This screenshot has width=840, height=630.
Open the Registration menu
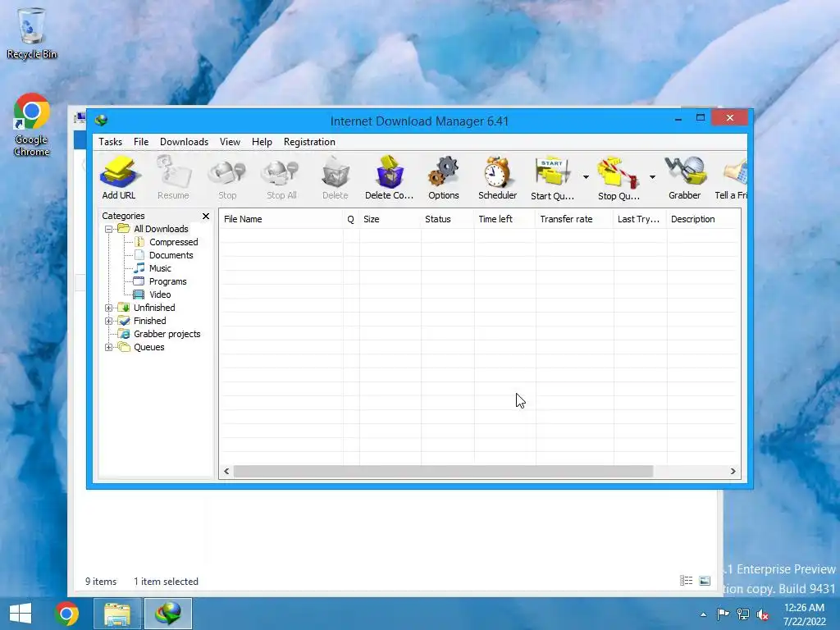point(309,142)
